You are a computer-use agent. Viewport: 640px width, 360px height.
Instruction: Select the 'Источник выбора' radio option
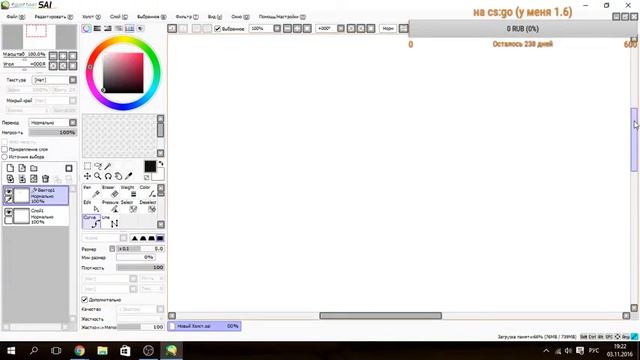pos(5,157)
